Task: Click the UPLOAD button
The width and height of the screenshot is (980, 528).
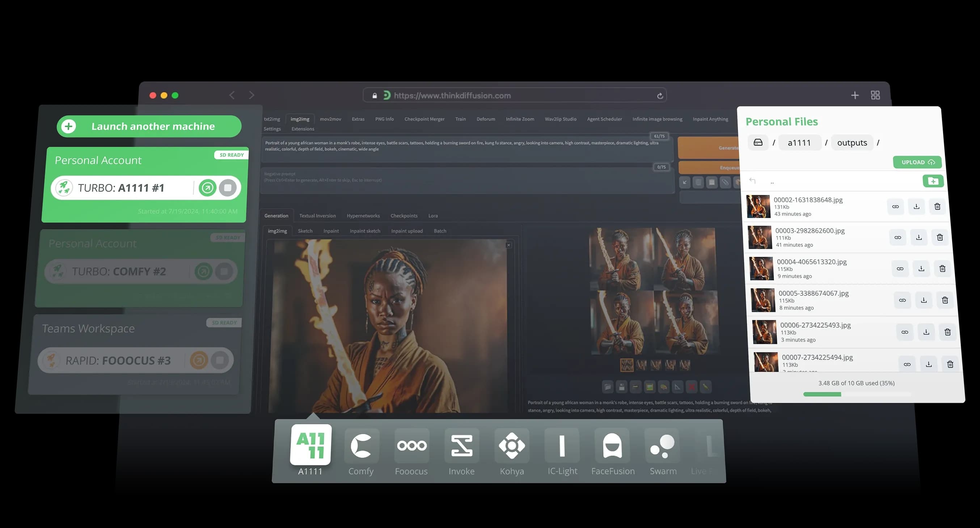Action: pyautogui.click(x=917, y=162)
